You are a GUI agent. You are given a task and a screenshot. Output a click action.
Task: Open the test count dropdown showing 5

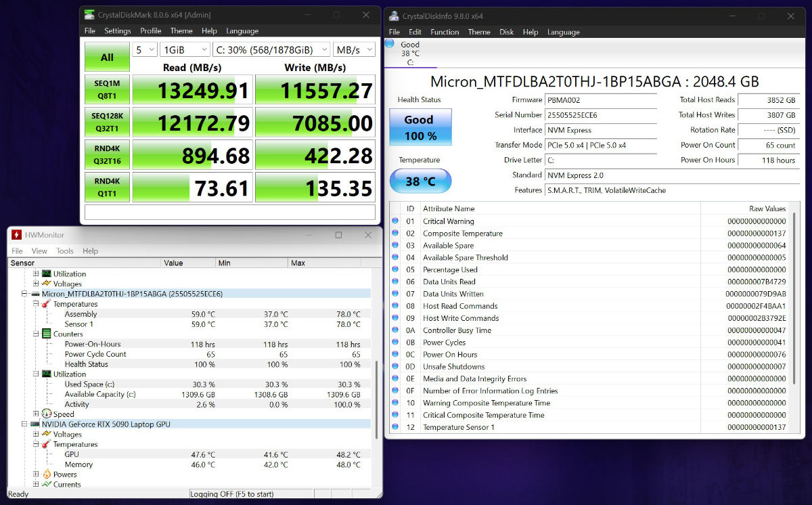coord(144,49)
